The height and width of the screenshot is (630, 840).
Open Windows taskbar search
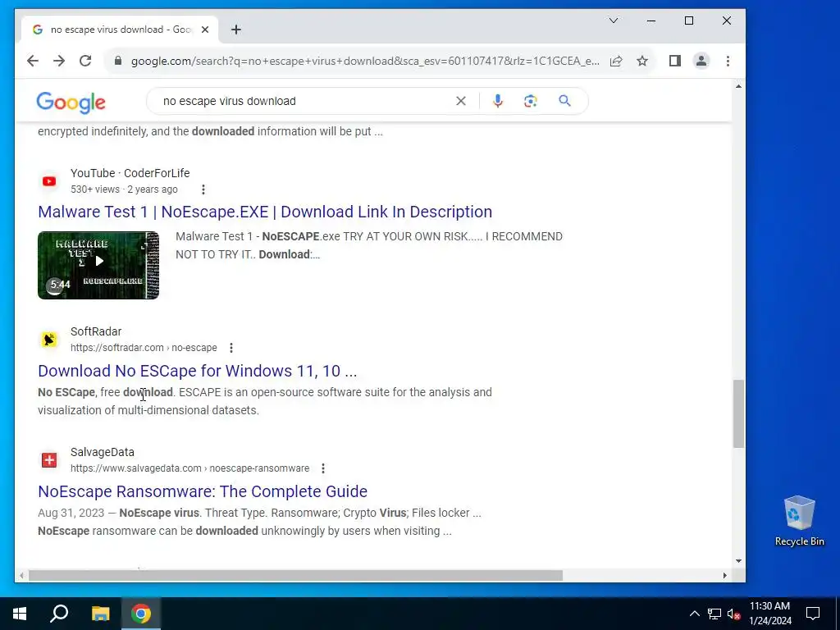tap(59, 614)
